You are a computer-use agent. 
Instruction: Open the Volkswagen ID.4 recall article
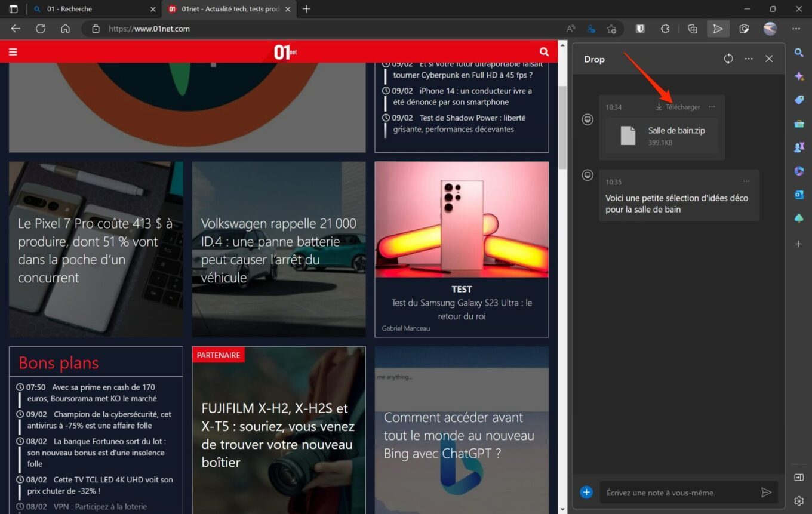coord(279,250)
